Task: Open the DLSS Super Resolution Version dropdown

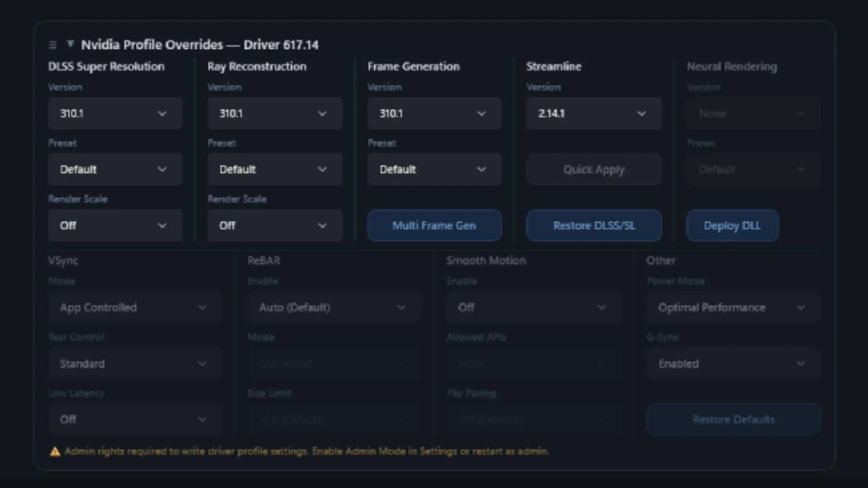Action: coord(115,113)
